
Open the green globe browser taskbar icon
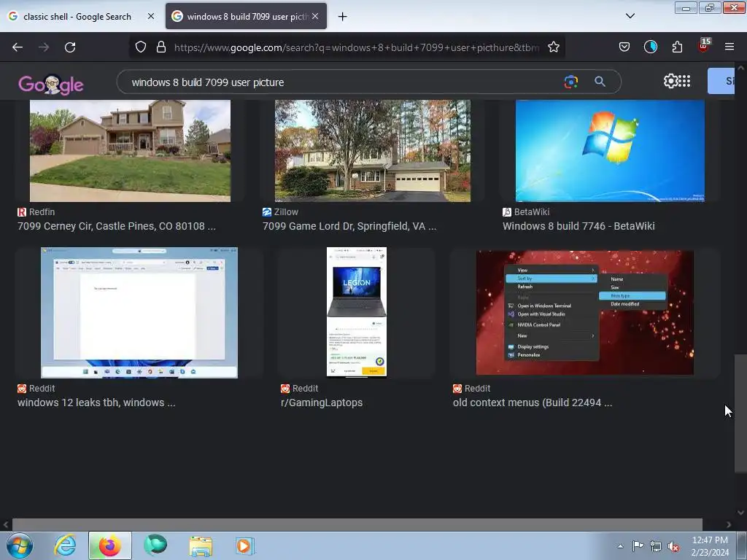click(x=155, y=545)
